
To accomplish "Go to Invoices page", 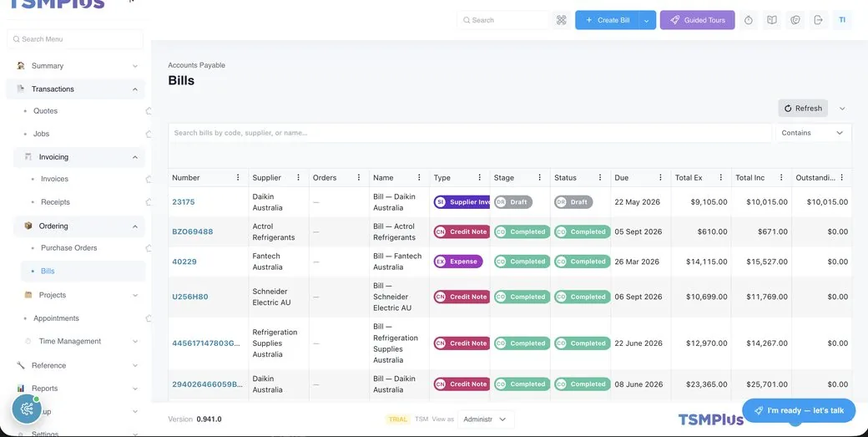I will 55,179.
